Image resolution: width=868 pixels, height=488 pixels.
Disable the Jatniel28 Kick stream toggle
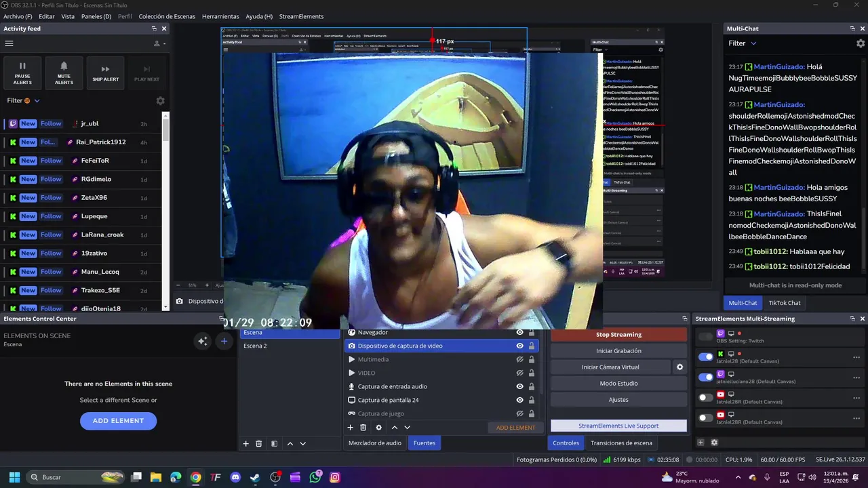pos(706,357)
